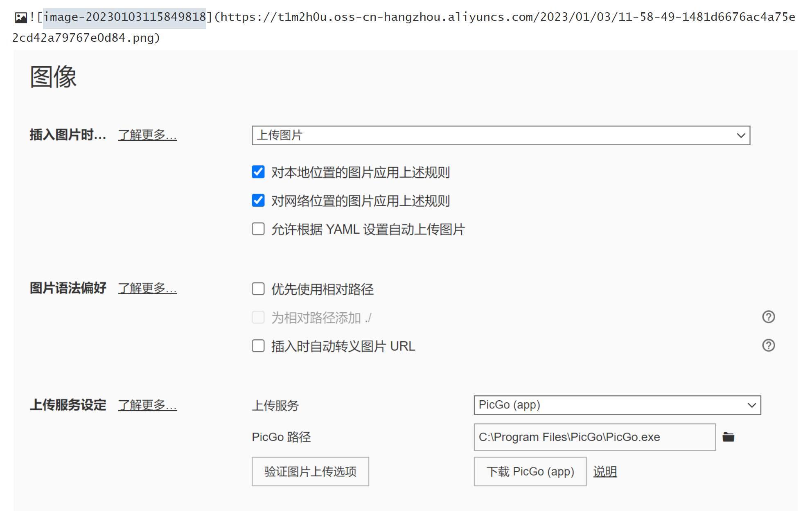Screen dimensions: 812x519
Task: Click the image icon before the markdown link
Action: click(21, 18)
